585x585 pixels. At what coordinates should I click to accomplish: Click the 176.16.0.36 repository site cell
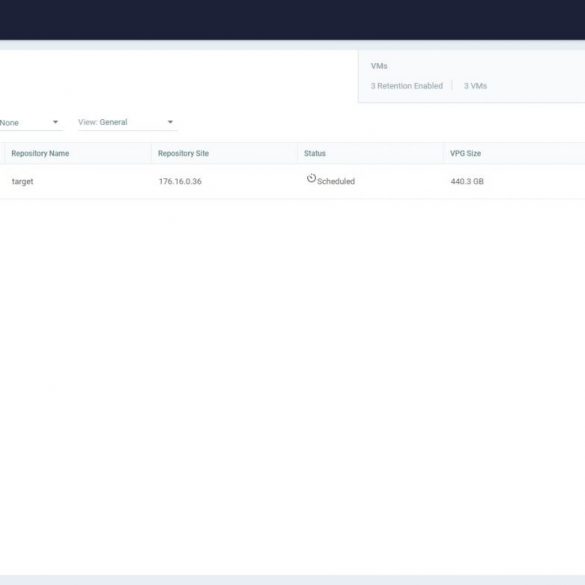(180, 181)
